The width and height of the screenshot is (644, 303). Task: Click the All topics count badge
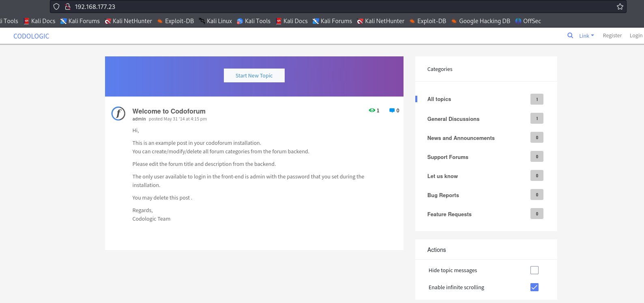click(x=537, y=99)
